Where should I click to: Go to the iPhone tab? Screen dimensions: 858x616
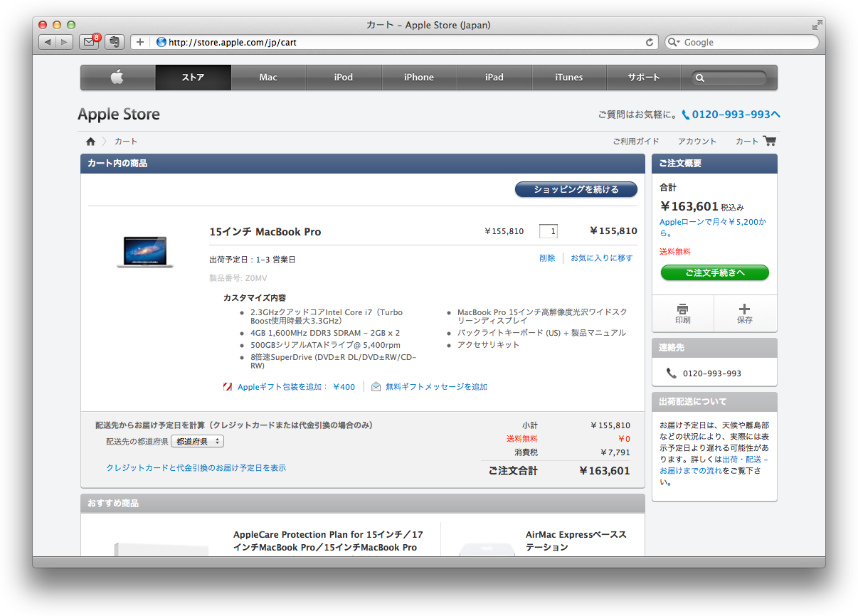tap(419, 78)
